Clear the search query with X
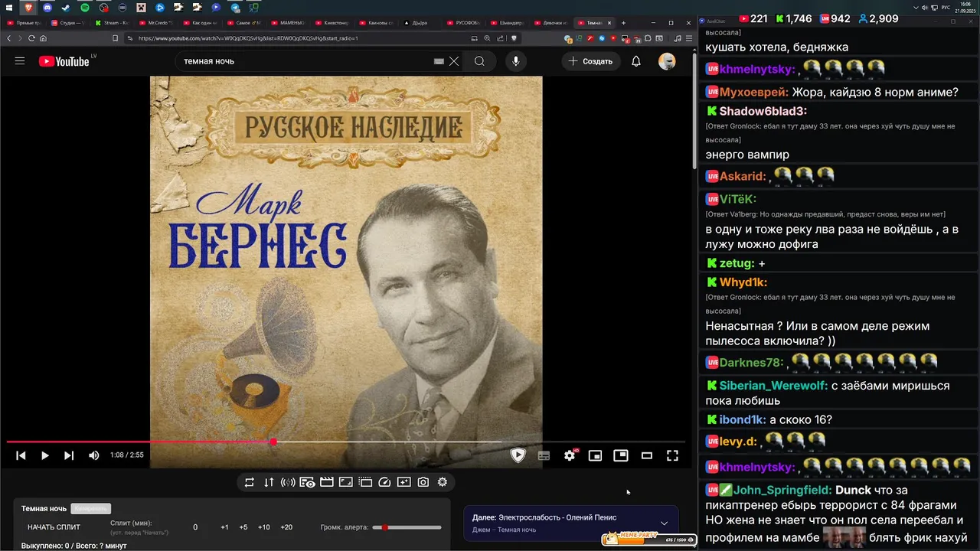The height and width of the screenshot is (551, 980). pos(454,61)
